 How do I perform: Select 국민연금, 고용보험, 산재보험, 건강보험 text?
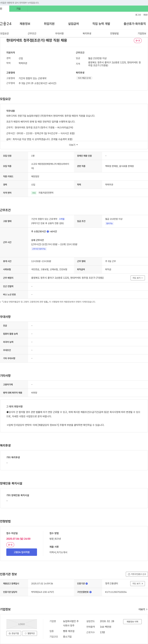tap(49, 269)
